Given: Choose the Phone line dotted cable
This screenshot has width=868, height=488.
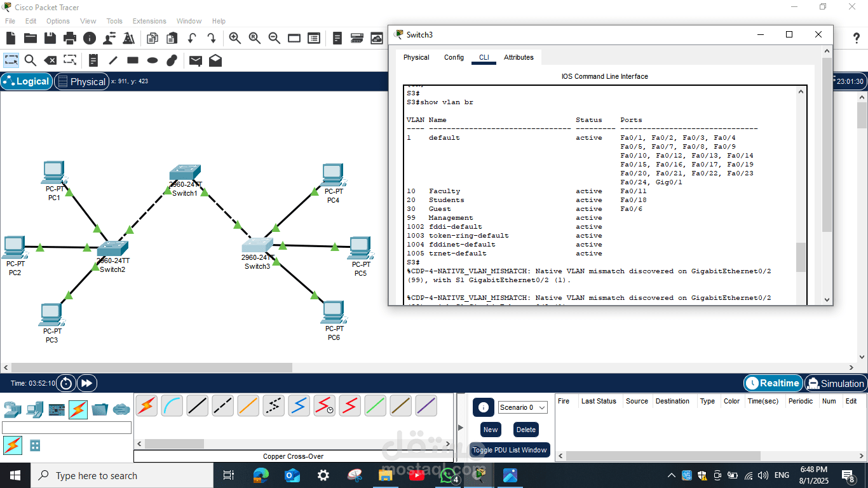Looking at the screenshot, I should coord(274,405).
